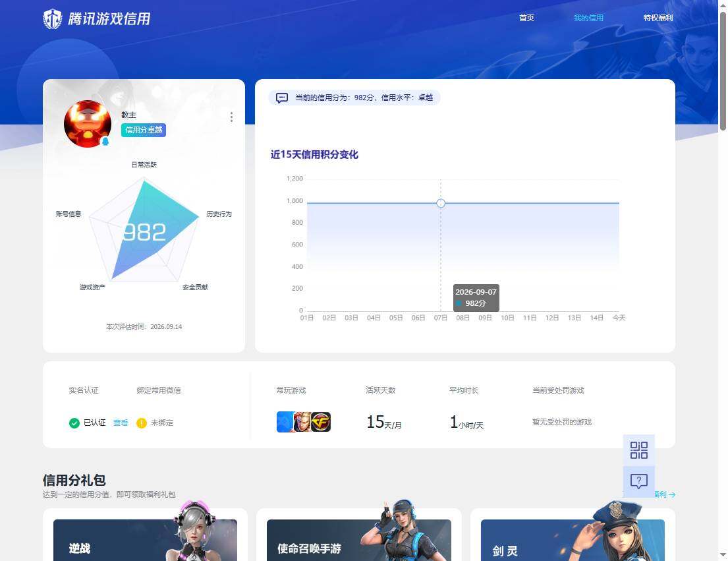Image resolution: width=728 pixels, height=561 pixels.
Task: Click the 本次评估时间 2026.09.14 text
Action: tap(144, 326)
